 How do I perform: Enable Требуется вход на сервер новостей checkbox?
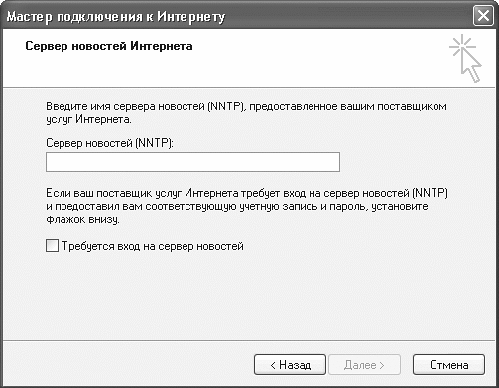[x=52, y=246]
